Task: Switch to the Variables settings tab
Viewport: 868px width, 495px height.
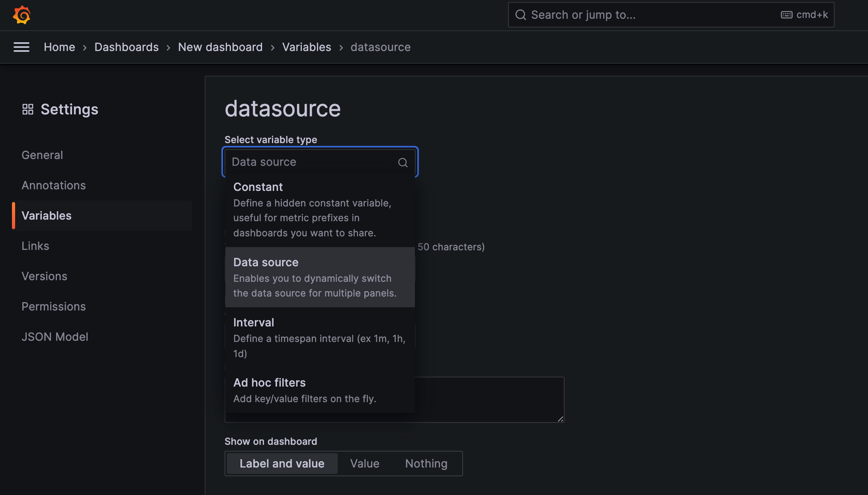Action: [x=46, y=216]
